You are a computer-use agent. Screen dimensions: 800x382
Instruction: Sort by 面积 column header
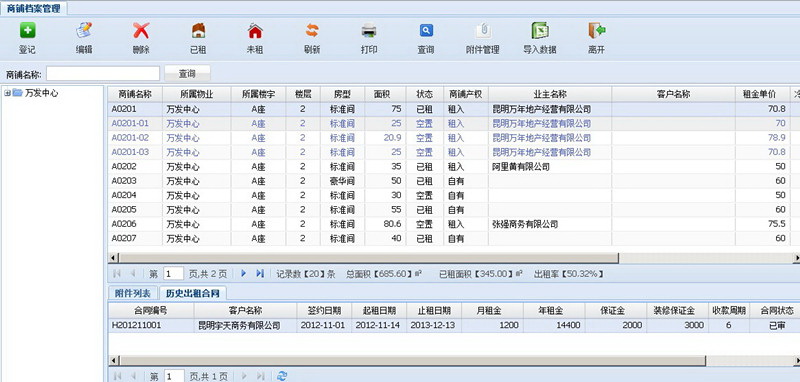click(x=385, y=94)
